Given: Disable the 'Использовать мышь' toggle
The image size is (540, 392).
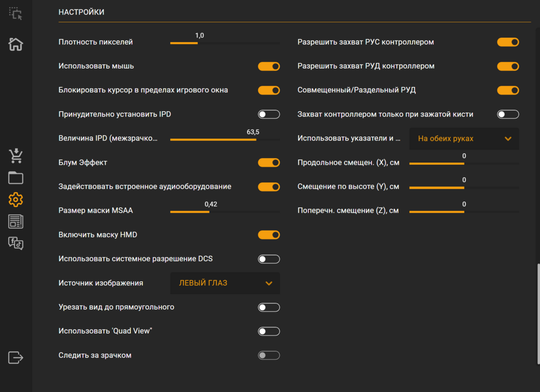Looking at the screenshot, I should [x=269, y=66].
